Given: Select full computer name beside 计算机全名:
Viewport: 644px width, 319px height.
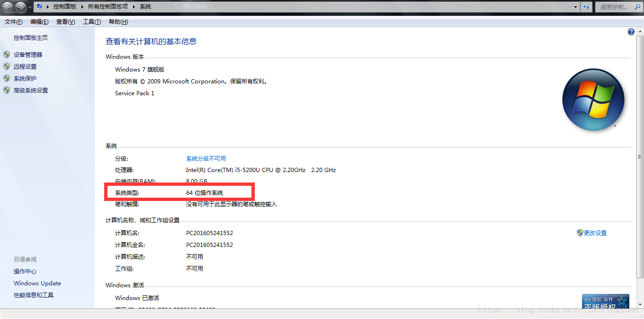Looking at the screenshot, I should (209, 245).
